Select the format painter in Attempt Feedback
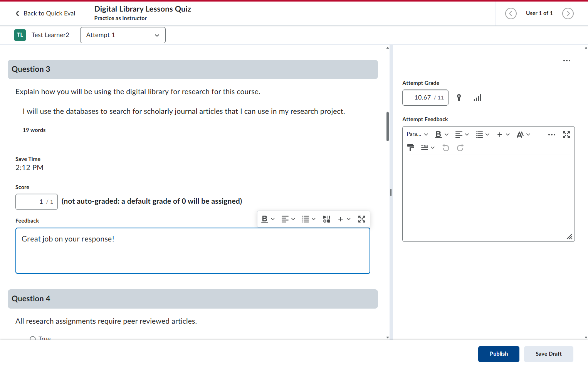Screen dimensions: 588x368 click(411, 148)
